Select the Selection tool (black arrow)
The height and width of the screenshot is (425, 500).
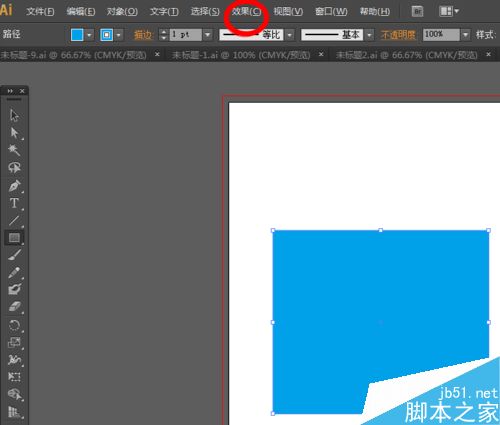click(x=14, y=115)
